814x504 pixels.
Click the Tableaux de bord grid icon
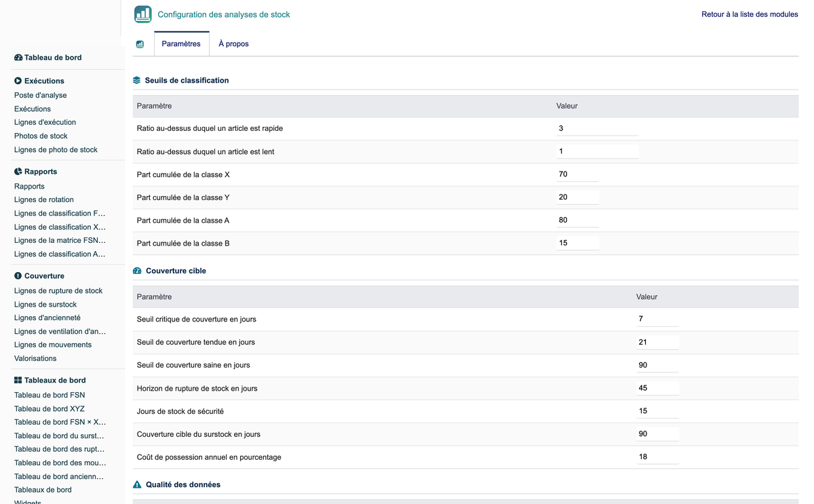pos(18,381)
